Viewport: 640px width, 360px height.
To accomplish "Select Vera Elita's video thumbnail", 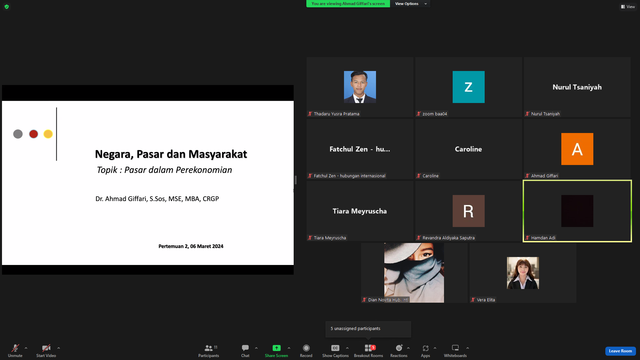I will 522,273.
